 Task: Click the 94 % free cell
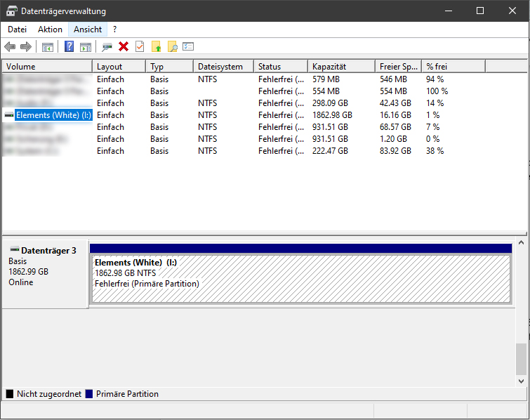435,79
